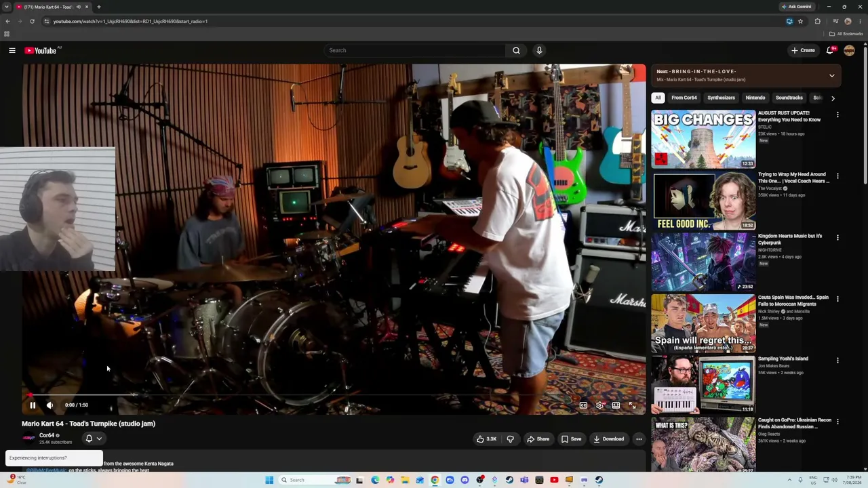Image resolution: width=868 pixels, height=488 pixels.
Task: Open Chrome media controls icon
Action: click(x=835, y=21)
